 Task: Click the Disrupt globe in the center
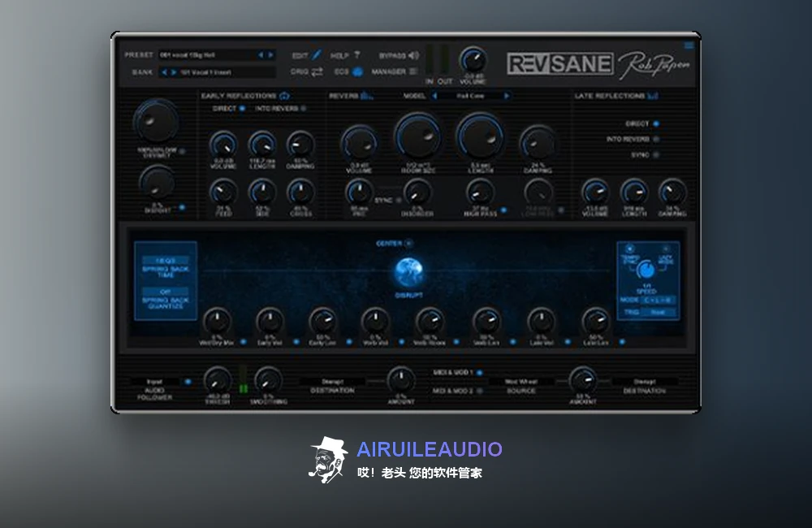pyautogui.click(x=409, y=272)
